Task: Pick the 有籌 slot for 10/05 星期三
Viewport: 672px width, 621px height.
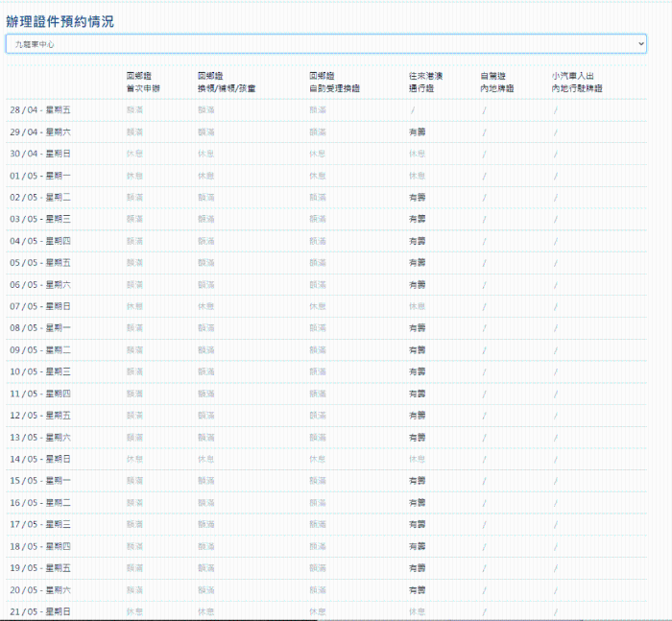Action: 417,371
